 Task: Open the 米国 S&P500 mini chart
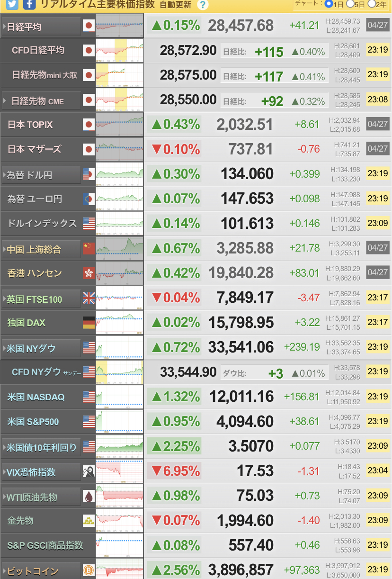tap(119, 421)
